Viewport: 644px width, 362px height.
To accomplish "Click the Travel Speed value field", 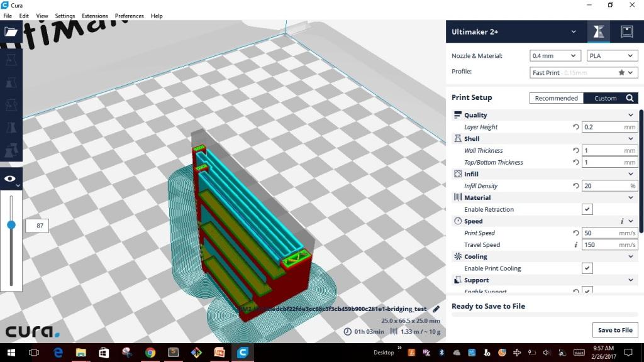I will [x=609, y=244].
